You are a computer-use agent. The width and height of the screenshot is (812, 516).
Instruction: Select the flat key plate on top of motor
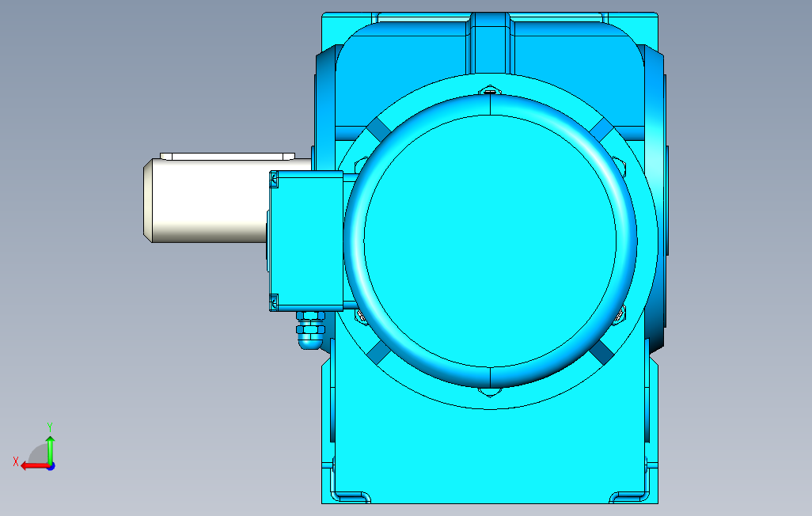click(x=227, y=156)
